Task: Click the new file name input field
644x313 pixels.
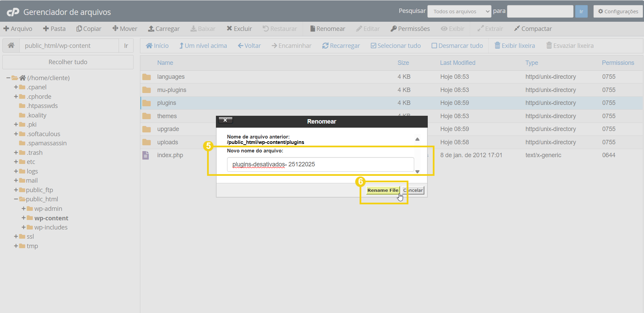Action: tap(320, 164)
